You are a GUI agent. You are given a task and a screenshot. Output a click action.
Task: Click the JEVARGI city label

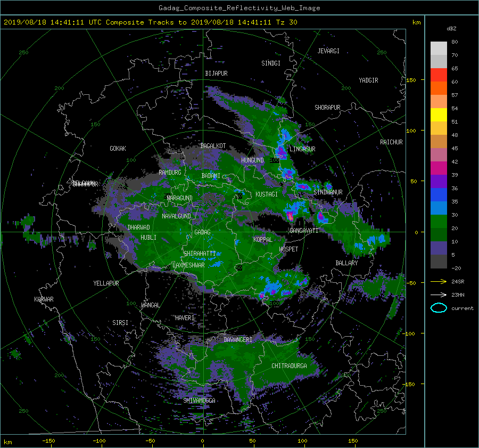pos(328,51)
